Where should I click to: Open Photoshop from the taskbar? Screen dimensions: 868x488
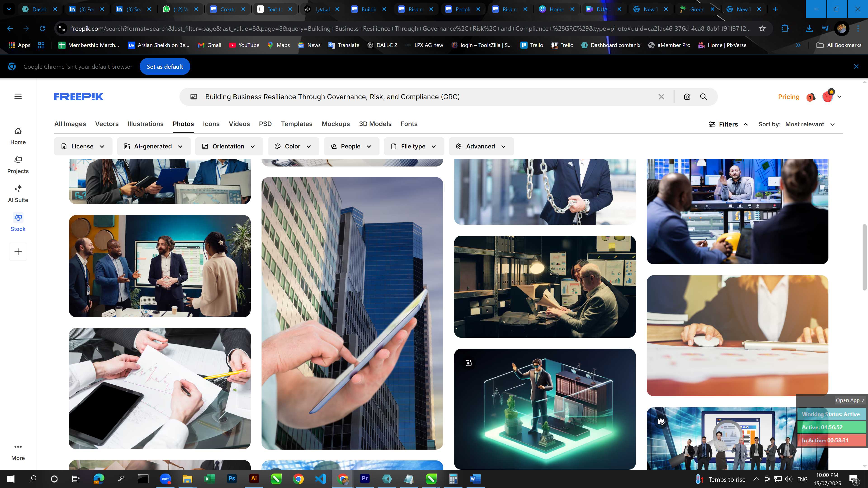pyautogui.click(x=232, y=479)
